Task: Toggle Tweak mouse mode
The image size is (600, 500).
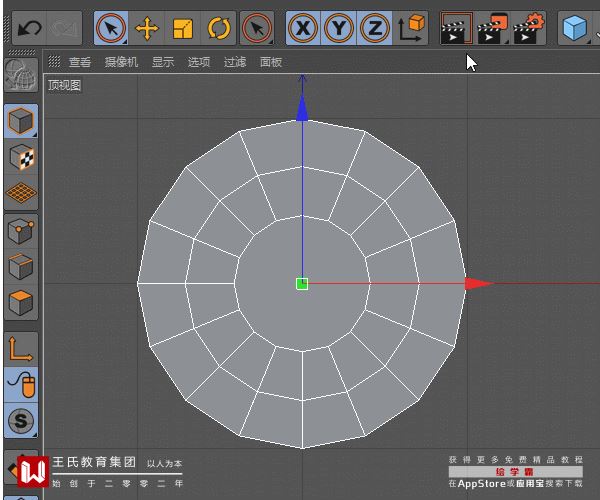Action: pyautogui.click(x=21, y=385)
